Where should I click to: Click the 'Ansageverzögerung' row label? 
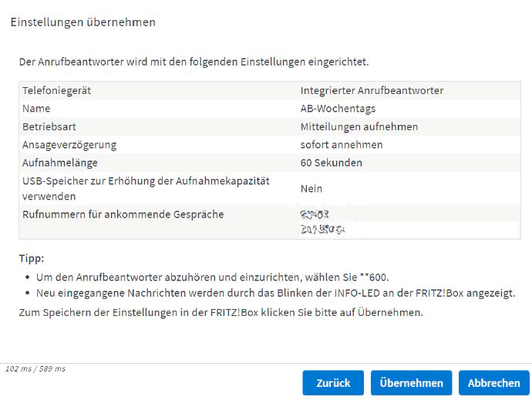[69, 145]
